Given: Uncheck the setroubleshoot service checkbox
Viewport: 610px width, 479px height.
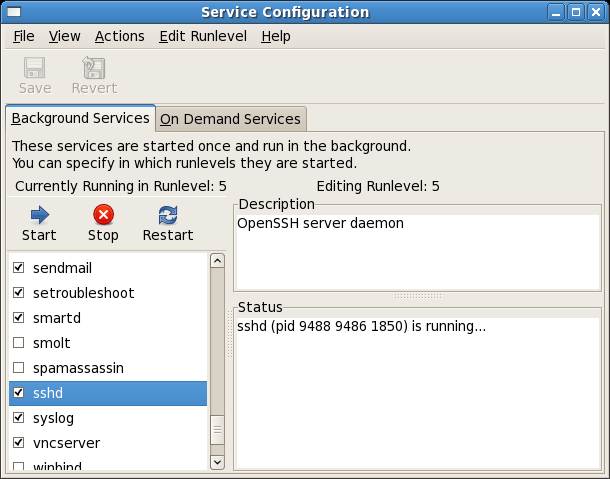Looking at the screenshot, I should pos(18,293).
